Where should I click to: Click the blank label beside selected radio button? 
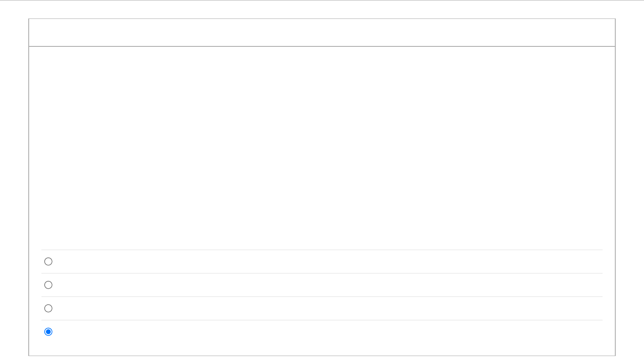coord(328,332)
